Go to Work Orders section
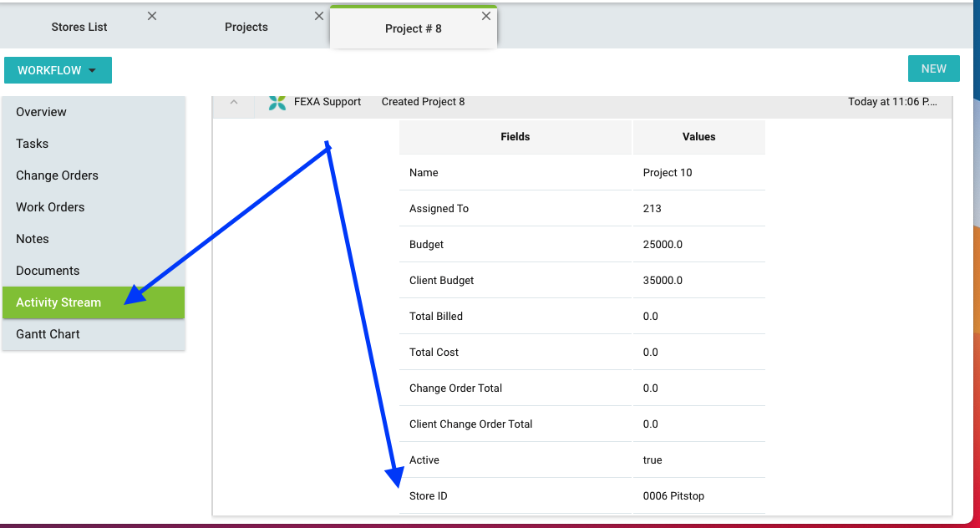The image size is (980, 528). (x=50, y=207)
